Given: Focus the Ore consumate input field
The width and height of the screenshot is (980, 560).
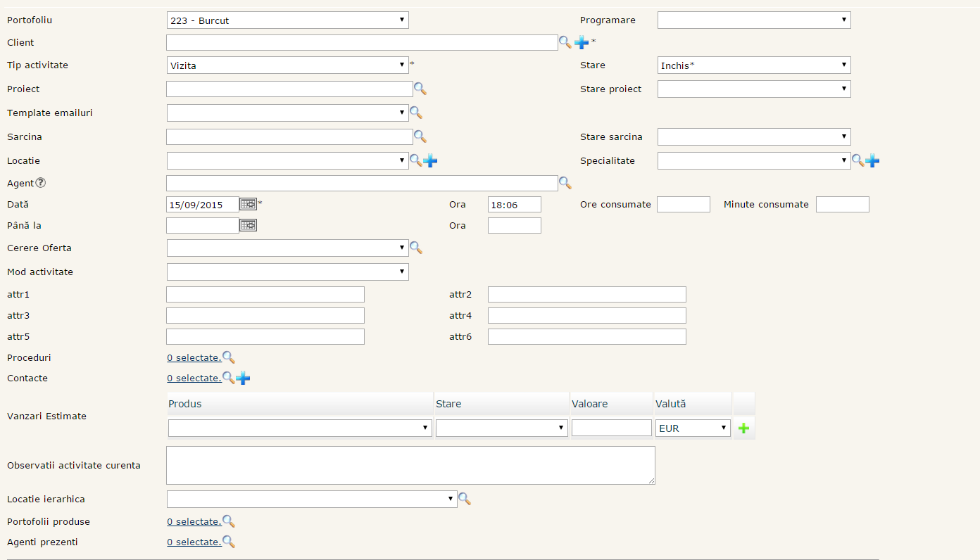Looking at the screenshot, I should pyautogui.click(x=683, y=204).
